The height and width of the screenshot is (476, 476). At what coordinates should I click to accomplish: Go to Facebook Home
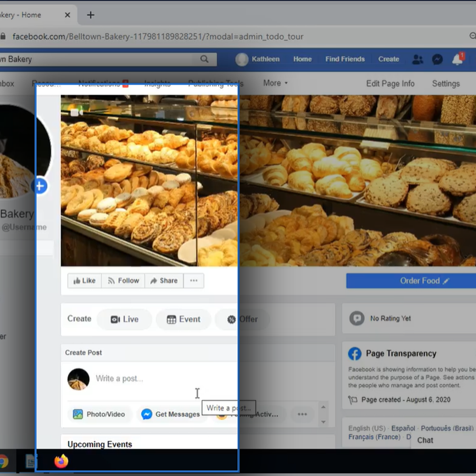303,59
